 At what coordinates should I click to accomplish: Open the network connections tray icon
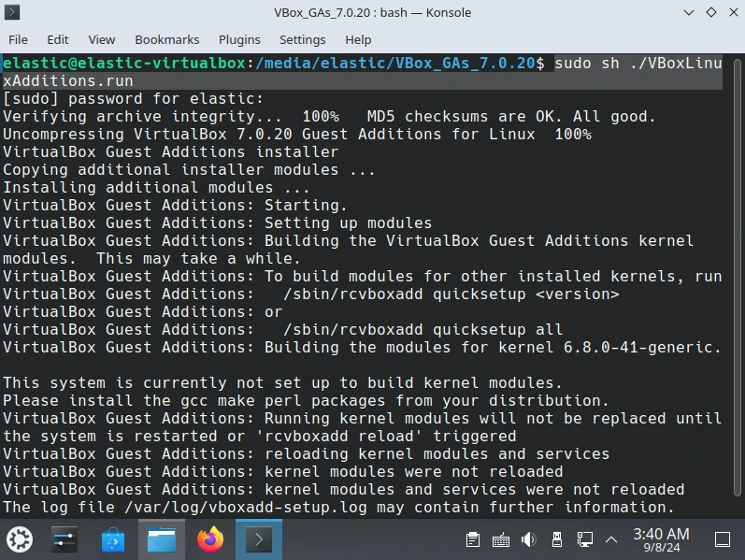584,539
